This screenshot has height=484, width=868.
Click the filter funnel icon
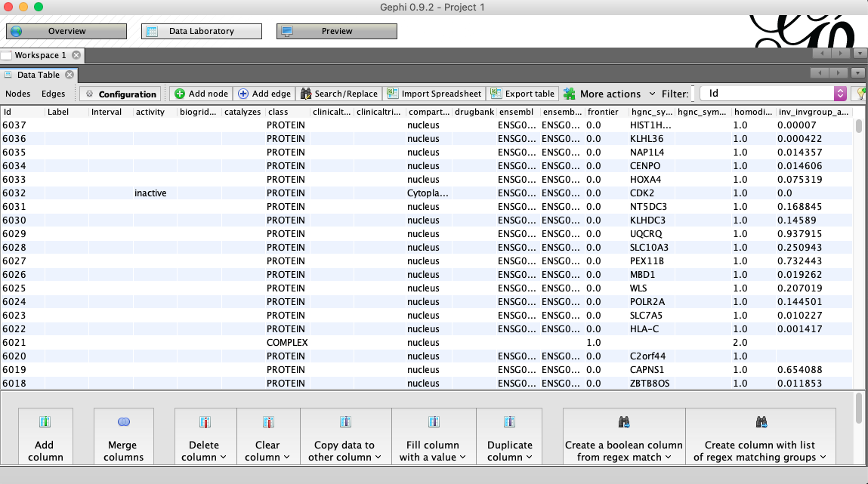[x=861, y=93]
